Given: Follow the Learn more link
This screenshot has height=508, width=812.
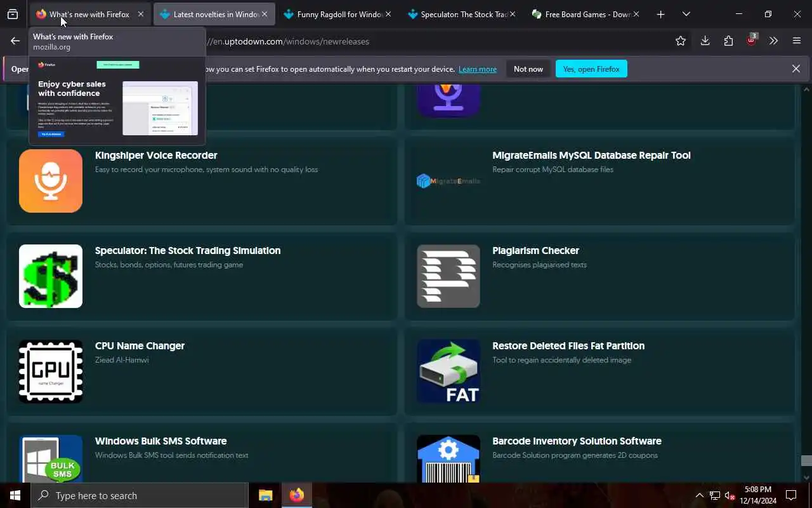Looking at the screenshot, I should 478,69.
